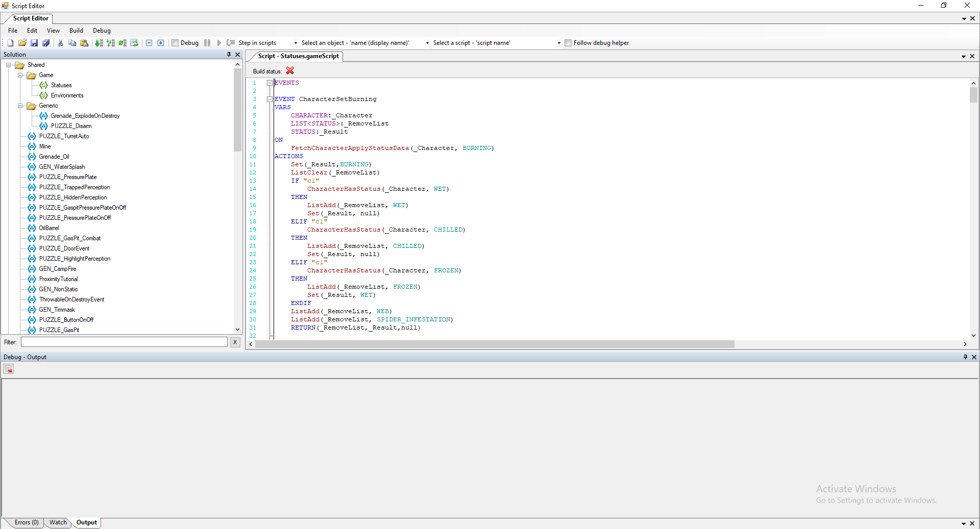This screenshot has width=980, height=529.
Task: Cut selection with scissors icon
Action: [60, 43]
